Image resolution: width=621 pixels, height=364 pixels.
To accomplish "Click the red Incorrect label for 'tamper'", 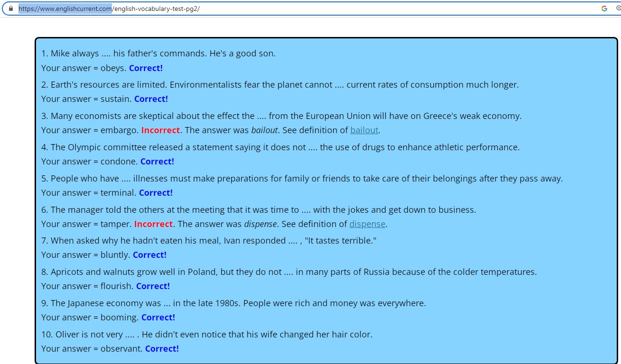I will (x=154, y=224).
